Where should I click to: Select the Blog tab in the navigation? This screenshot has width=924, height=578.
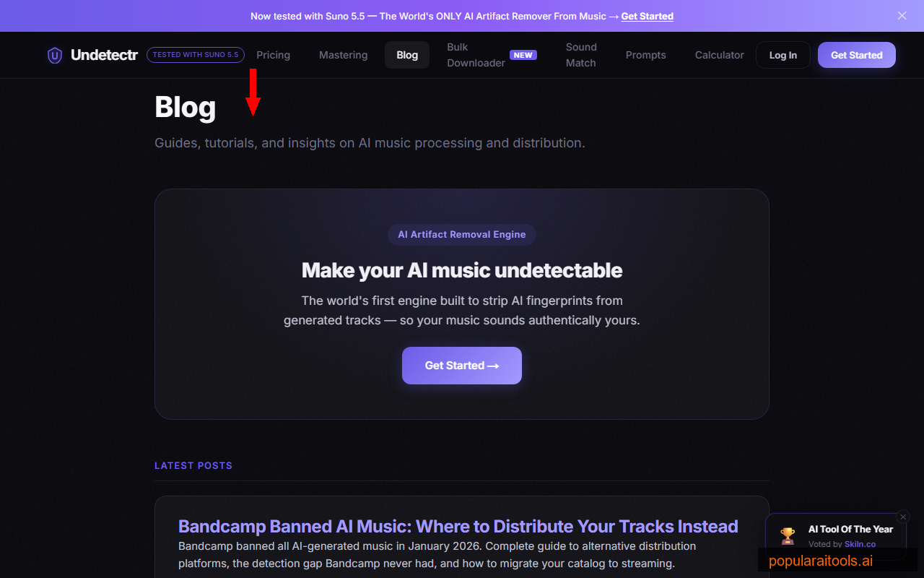pos(406,54)
